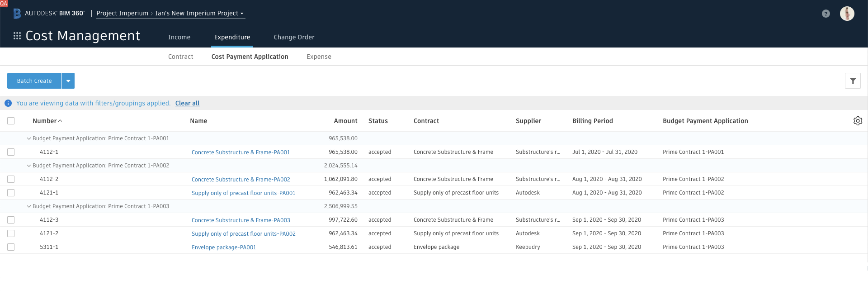Open the filter icon button
The image size is (868, 295).
[x=853, y=81]
